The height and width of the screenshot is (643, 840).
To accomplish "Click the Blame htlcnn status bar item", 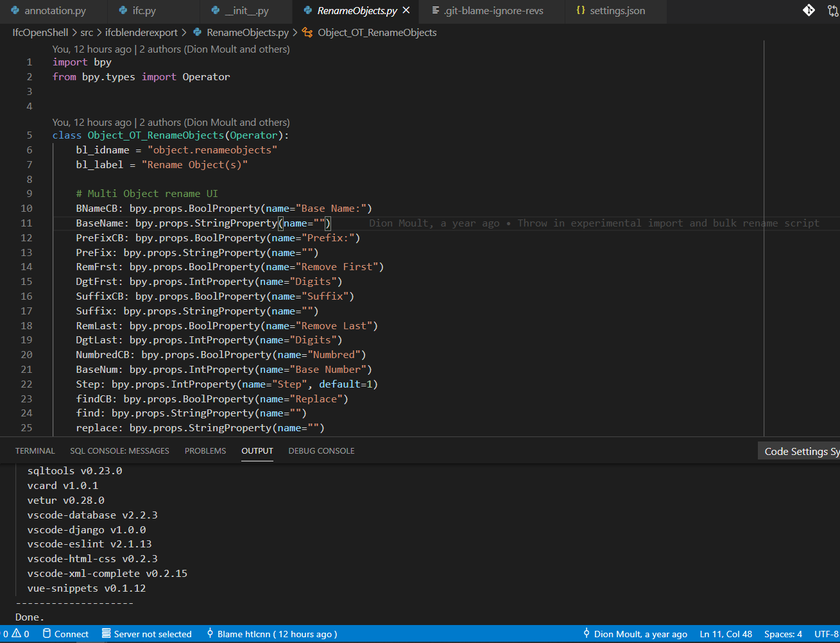I will click(271, 634).
